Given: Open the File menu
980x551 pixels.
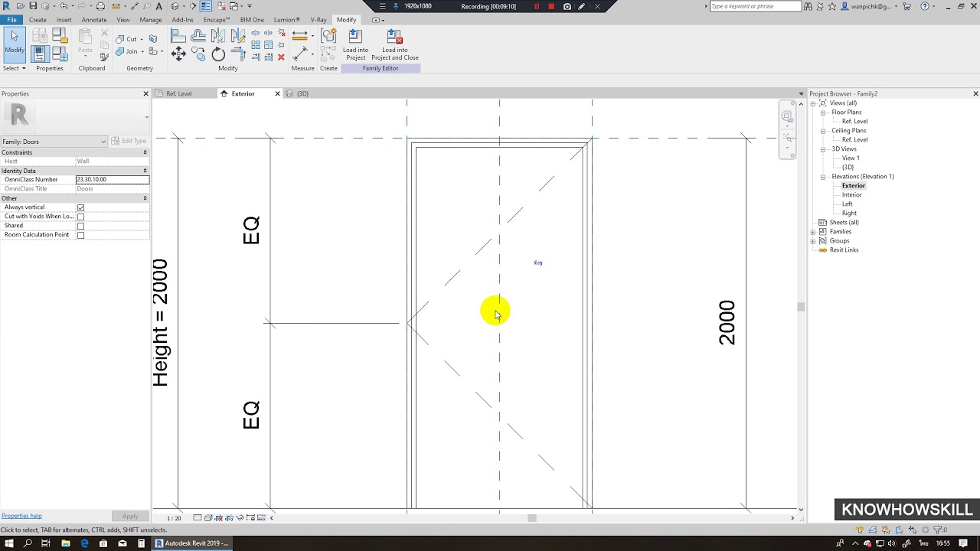Looking at the screenshot, I should (11, 20).
